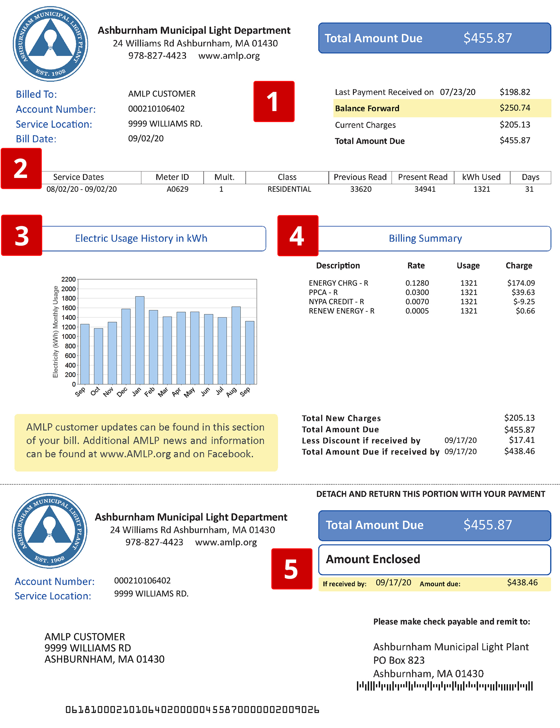
Task: Click the Last Payment Received date 07/23/20
Action: [x=458, y=92]
